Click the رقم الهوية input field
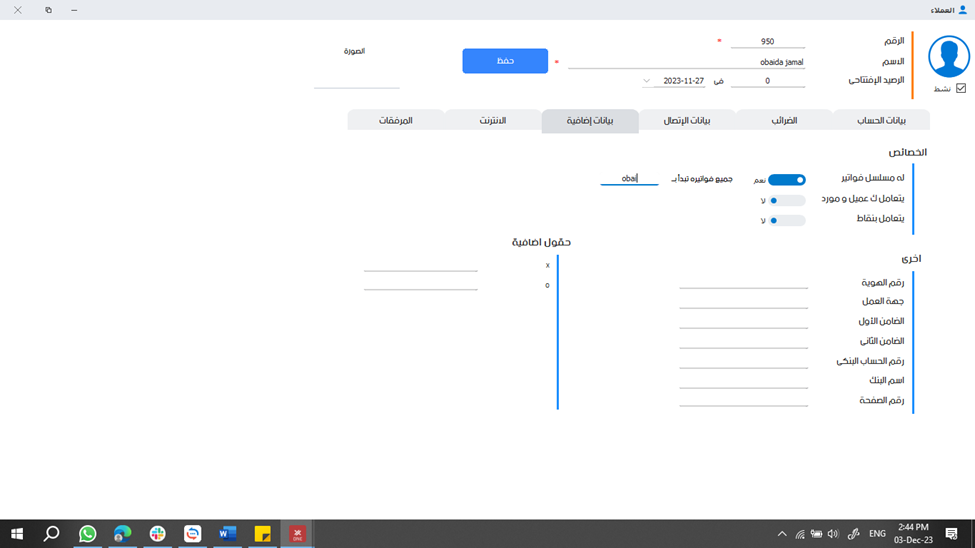 (743, 282)
